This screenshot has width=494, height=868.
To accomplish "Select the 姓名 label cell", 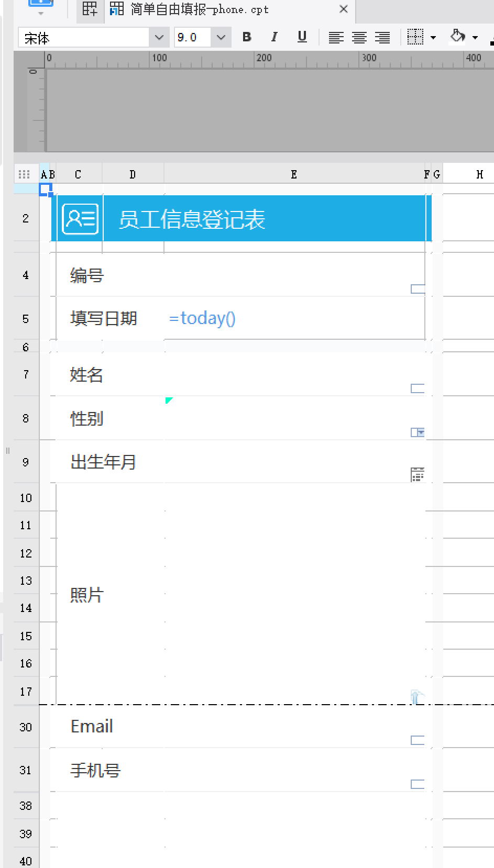I will (110, 374).
